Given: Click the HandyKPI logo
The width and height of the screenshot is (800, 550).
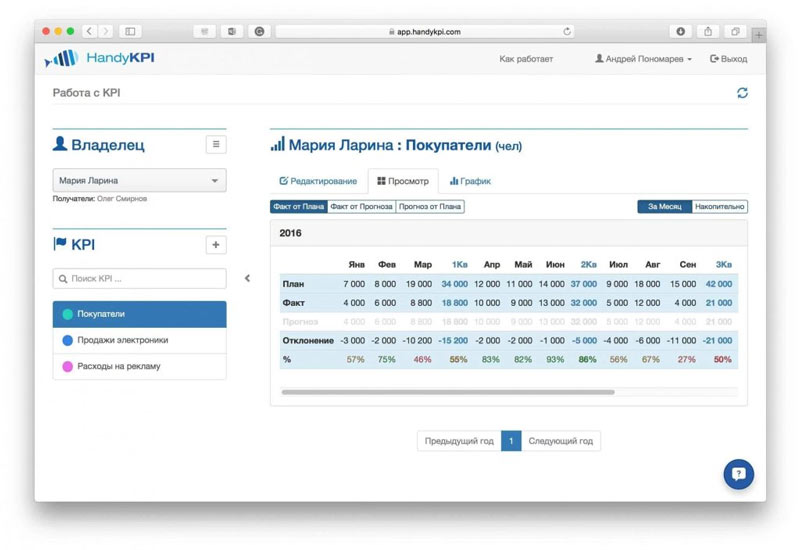Looking at the screenshot, I should [x=99, y=58].
